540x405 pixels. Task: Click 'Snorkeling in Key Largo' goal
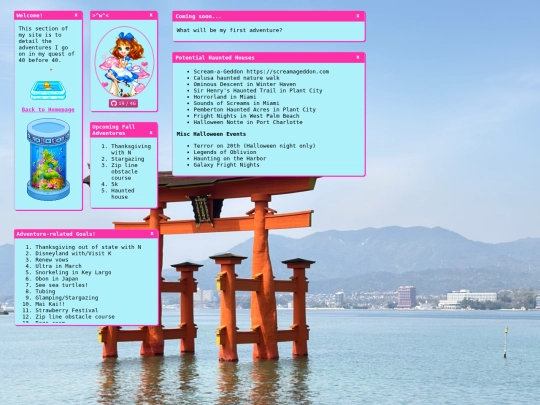click(x=73, y=272)
